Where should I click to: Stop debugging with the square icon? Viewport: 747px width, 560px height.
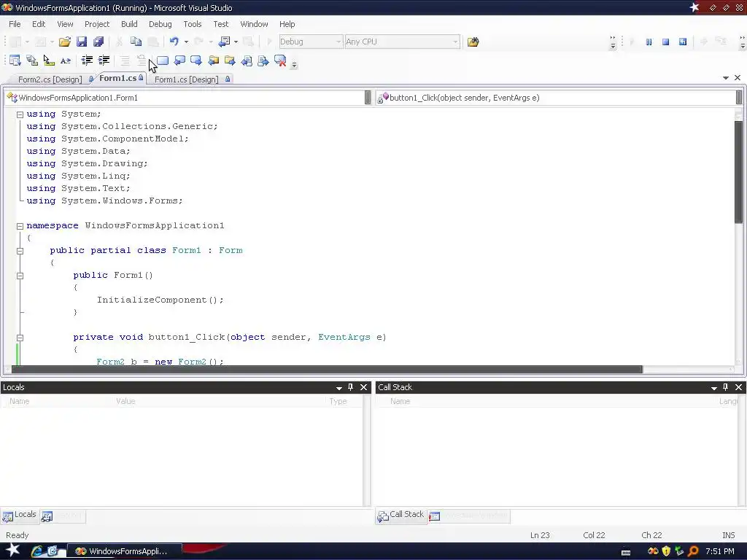click(665, 42)
